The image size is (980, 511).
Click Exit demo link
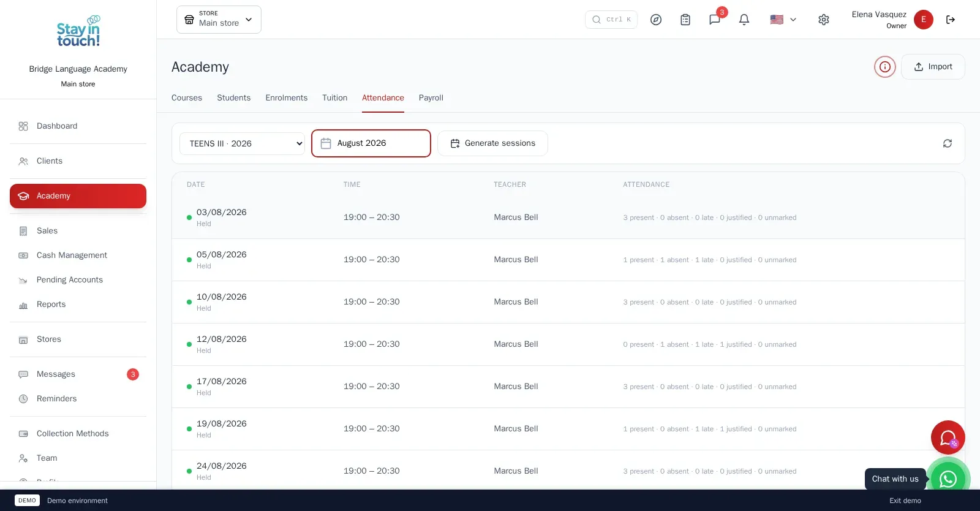pyautogui.click(x=905, y=501)
